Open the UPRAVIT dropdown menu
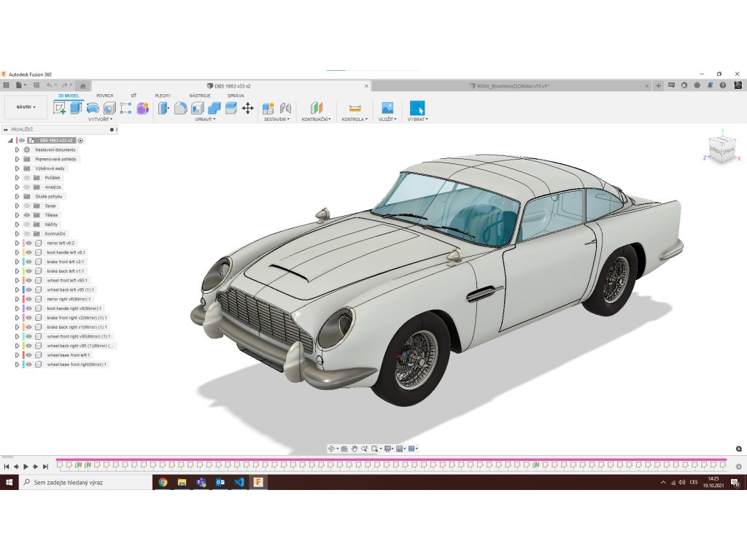This screenshot has width=747, height=560. pos(205,120)
